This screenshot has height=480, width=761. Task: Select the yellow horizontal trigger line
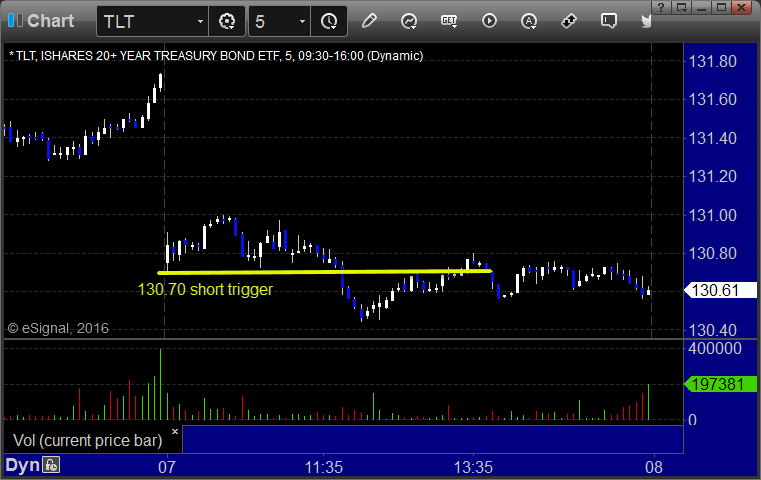pos(325,272)
